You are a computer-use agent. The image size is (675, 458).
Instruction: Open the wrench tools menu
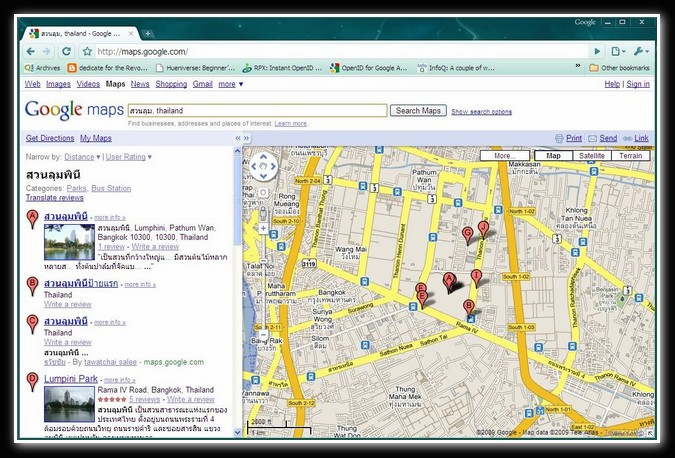[x=641, y=51]
